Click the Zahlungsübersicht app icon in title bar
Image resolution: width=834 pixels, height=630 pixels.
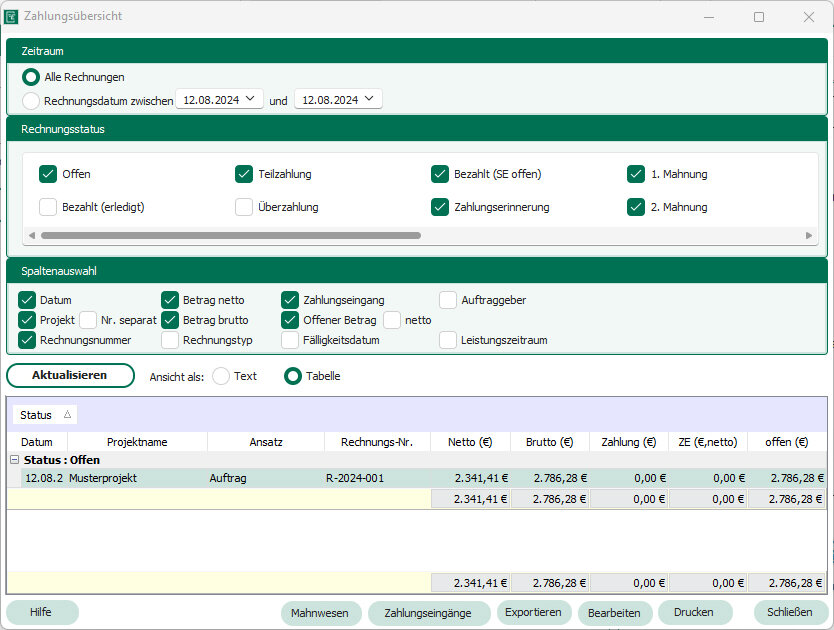click(11, 17)
